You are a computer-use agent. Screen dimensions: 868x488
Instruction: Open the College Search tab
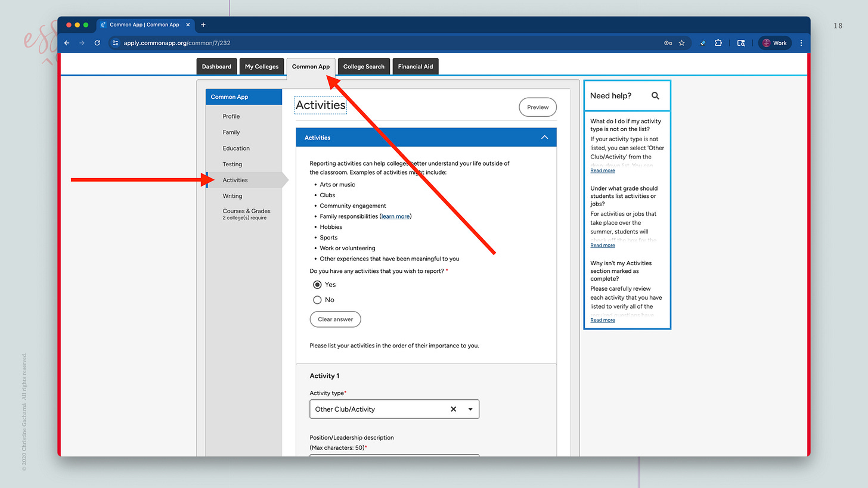click(x=364, y=67)
